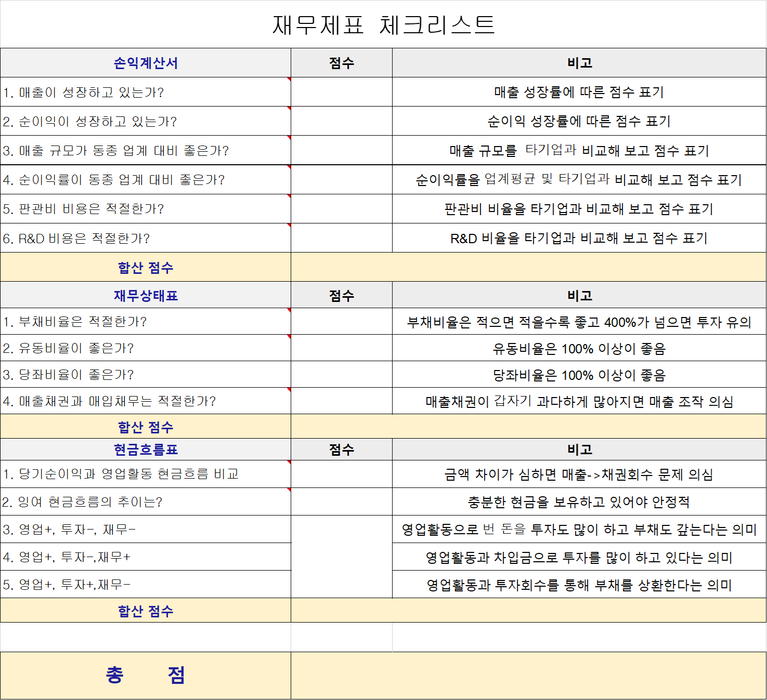Select cell '5. 판관비 비용은 적절한가?'

coord(146,209)
